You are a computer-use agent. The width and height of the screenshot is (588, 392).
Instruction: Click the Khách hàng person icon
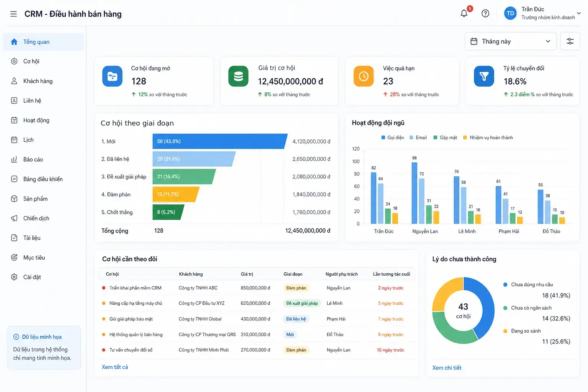click(14, 81)
